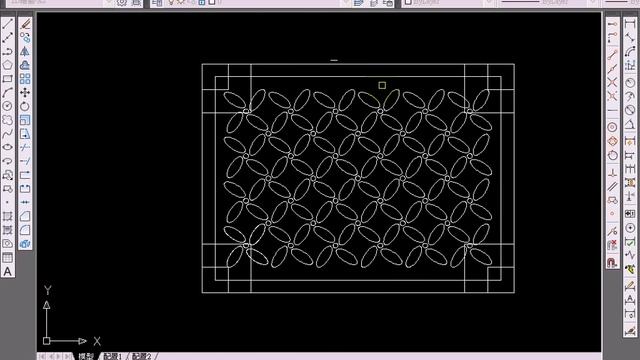Select the Ellipse tool

(7, 147)
